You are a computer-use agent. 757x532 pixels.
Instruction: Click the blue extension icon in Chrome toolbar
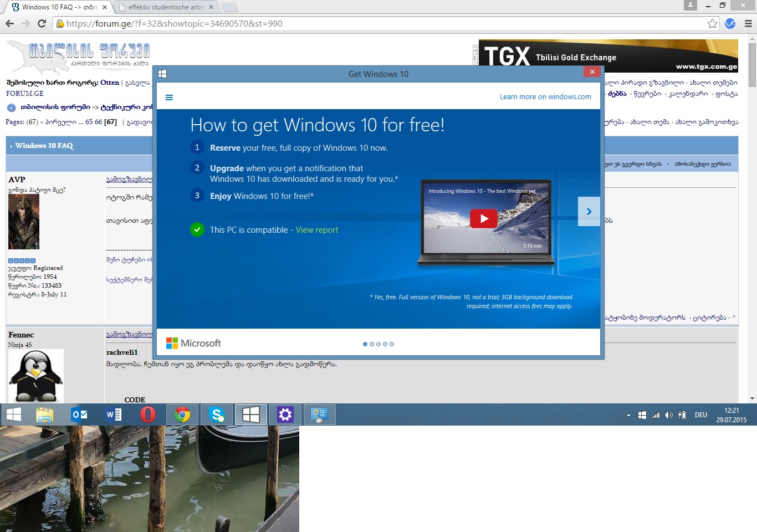[730, 23]
